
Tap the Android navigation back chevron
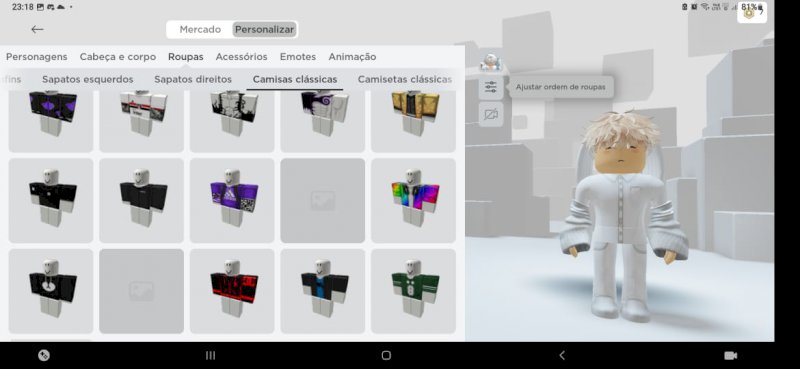[x=562, y=355]
